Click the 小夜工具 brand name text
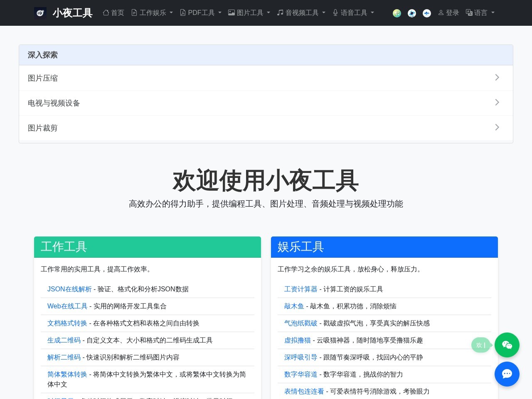 pyautogui.click(x=72, y=13)
